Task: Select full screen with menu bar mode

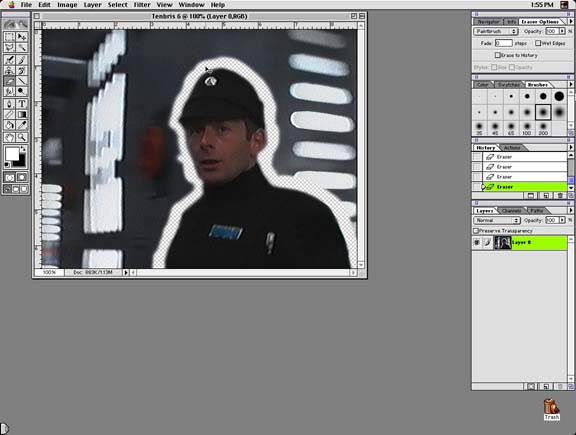Action: pos(16,189)
